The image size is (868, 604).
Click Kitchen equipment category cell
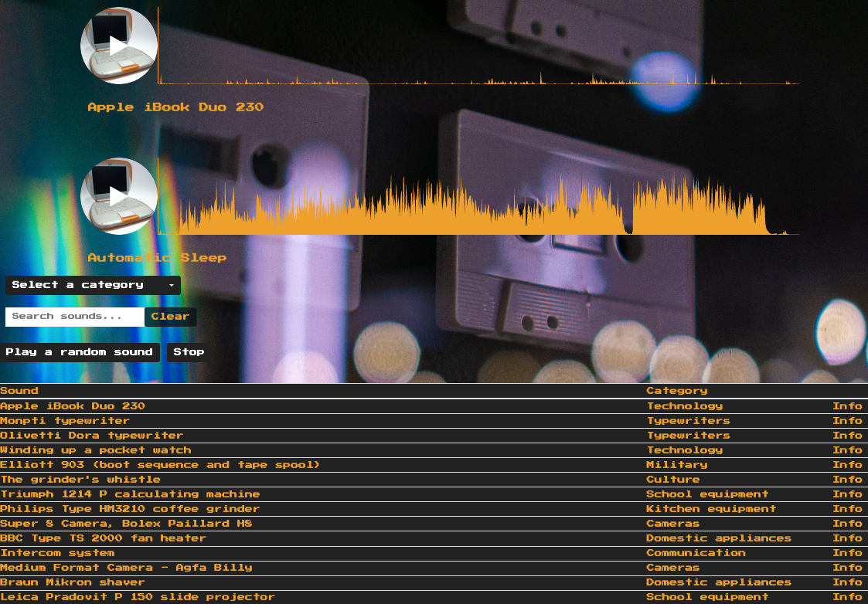(x=711, y=509)
